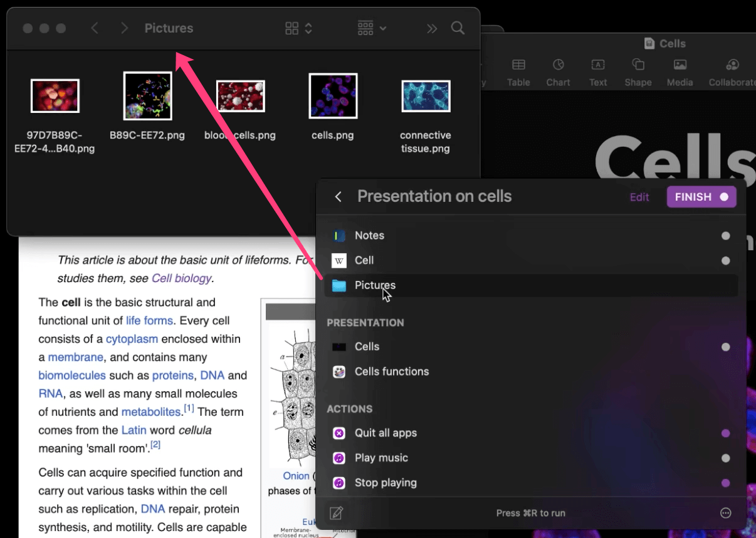Insert Text box in Keynote toolbar
Viewport: 756px width, 538px height.
tap(598, 73)
